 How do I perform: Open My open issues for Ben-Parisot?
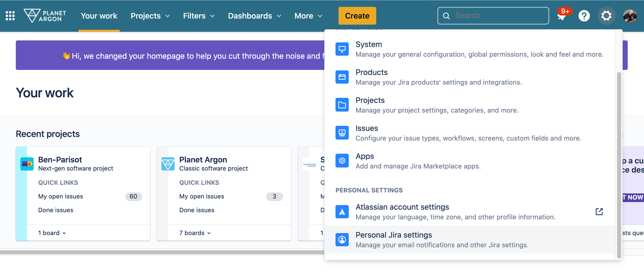(61, 196)
